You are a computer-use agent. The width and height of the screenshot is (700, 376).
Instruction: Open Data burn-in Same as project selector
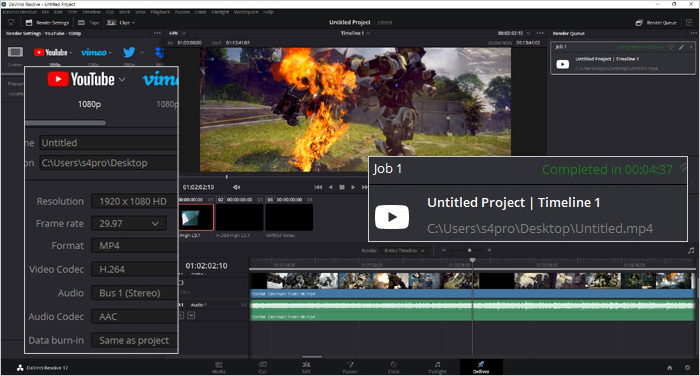[134, 340]
